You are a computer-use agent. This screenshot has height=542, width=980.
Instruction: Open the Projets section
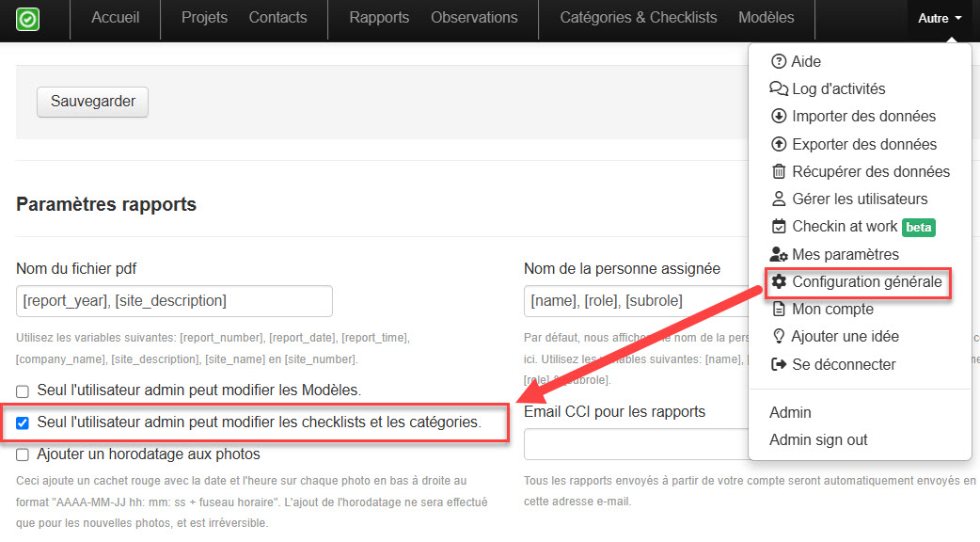(x=204, y=18)
